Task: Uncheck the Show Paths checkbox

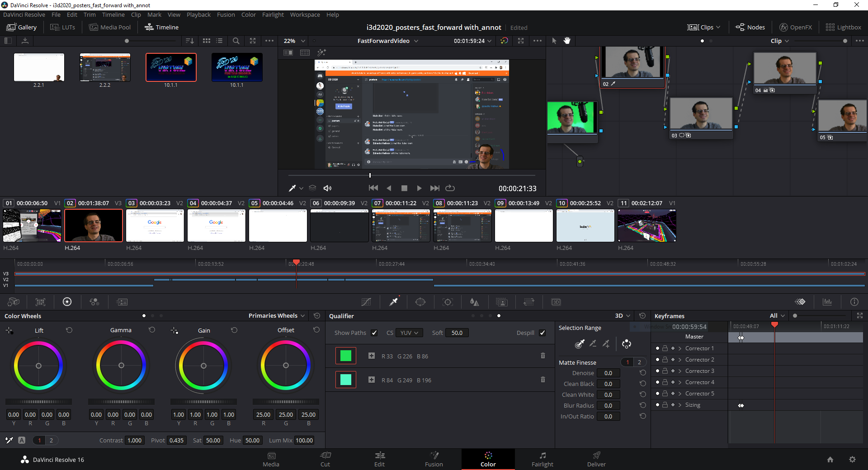Action: click(374, 333)
